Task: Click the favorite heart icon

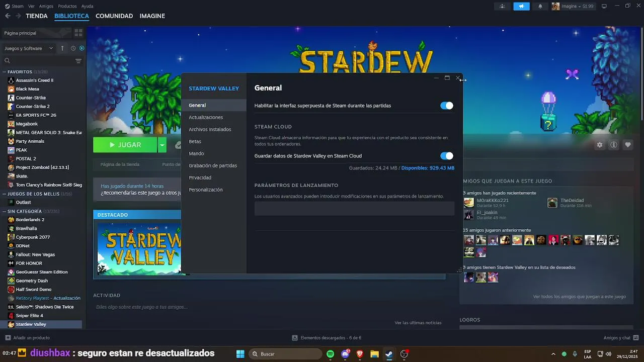Action: point(628,145)
